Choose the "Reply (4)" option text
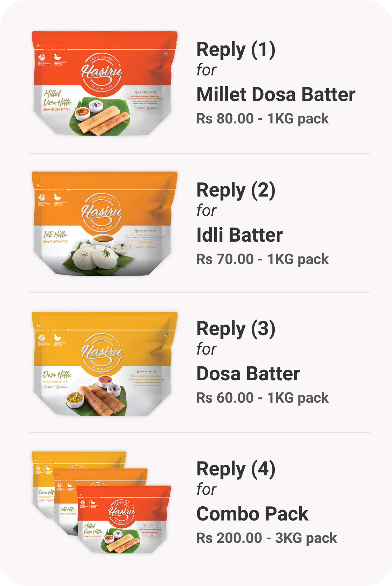 236,469
